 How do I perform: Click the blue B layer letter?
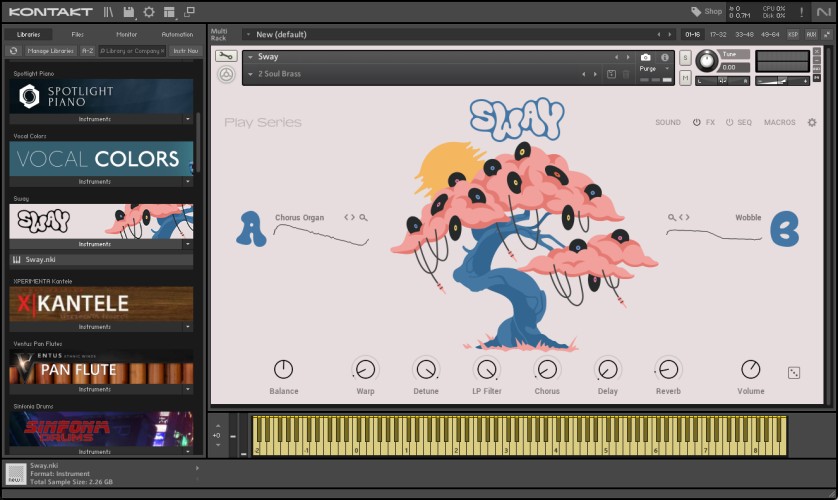(x=785, y=229)
